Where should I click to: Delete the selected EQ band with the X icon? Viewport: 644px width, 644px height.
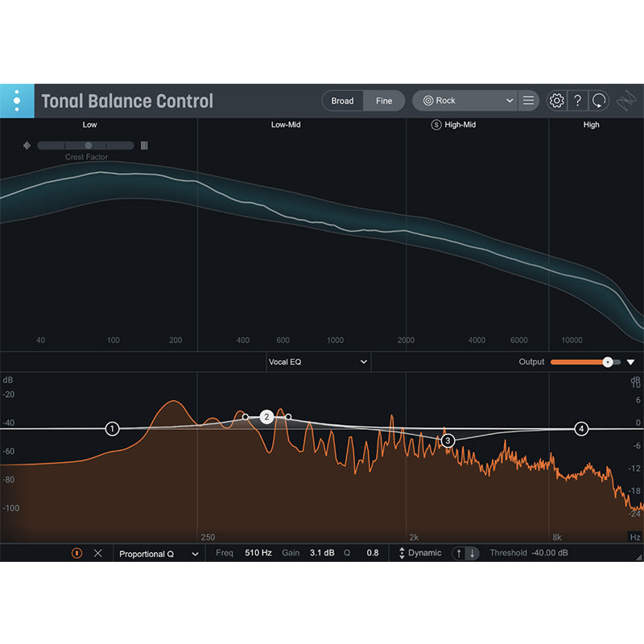[x=99, y=553]
